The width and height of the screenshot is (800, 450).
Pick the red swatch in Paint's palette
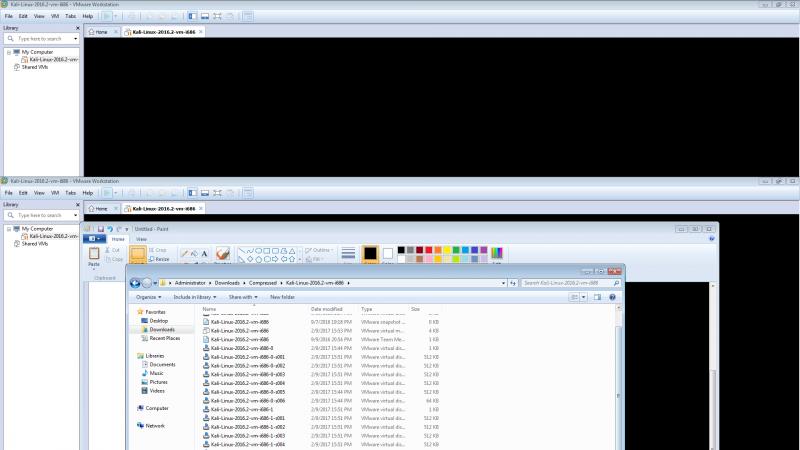tap(429, 249)
